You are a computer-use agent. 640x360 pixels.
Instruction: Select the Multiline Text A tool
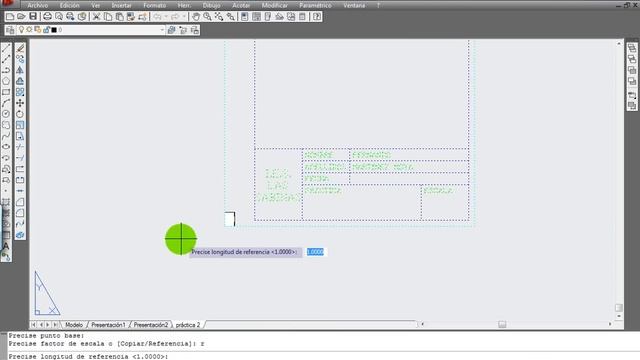click(6, 246)
